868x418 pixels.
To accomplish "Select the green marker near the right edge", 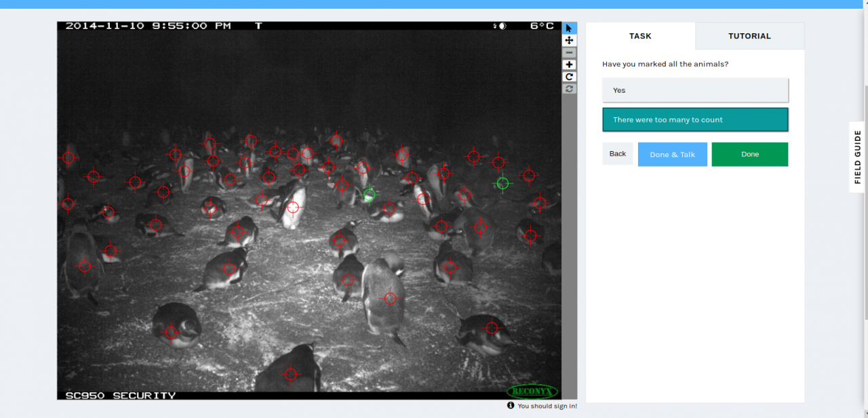I will (x=502, y=183).
